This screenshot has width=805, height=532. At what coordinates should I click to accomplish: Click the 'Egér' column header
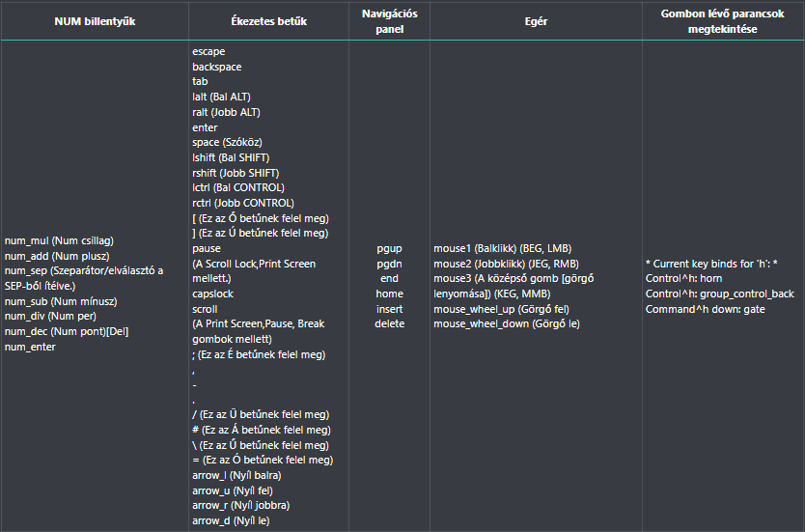tap(534, 21)
